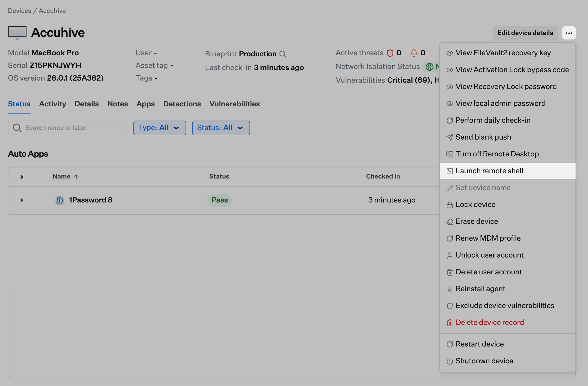Go to the Detections tab

182,104
